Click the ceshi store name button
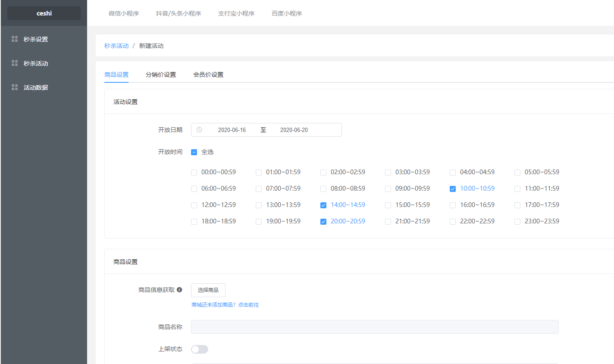 [44, 13]
